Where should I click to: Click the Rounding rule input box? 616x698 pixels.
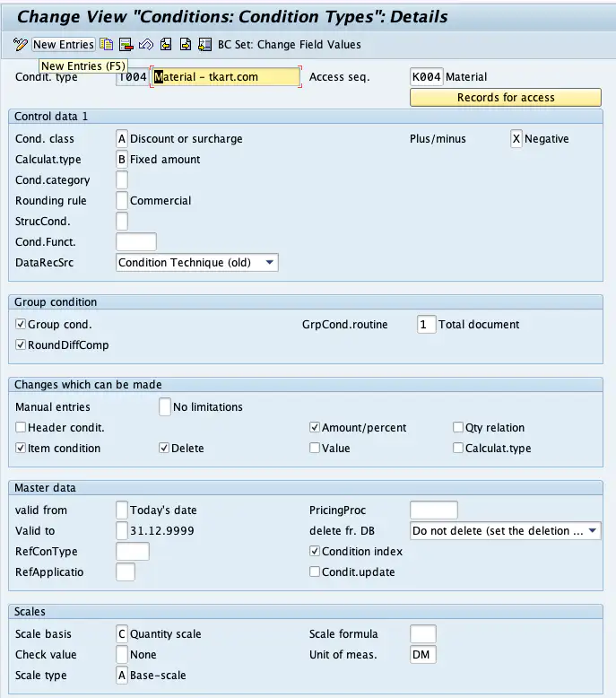[121, 201]
